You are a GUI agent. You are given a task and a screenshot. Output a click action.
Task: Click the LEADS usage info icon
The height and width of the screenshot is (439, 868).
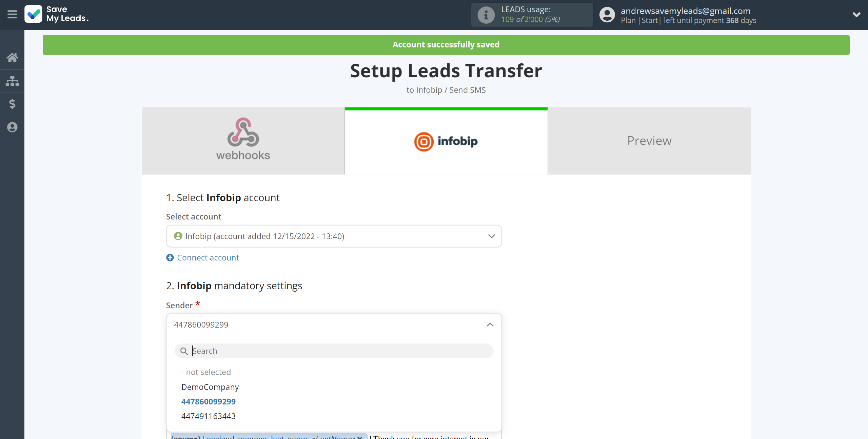coord(486,15)
